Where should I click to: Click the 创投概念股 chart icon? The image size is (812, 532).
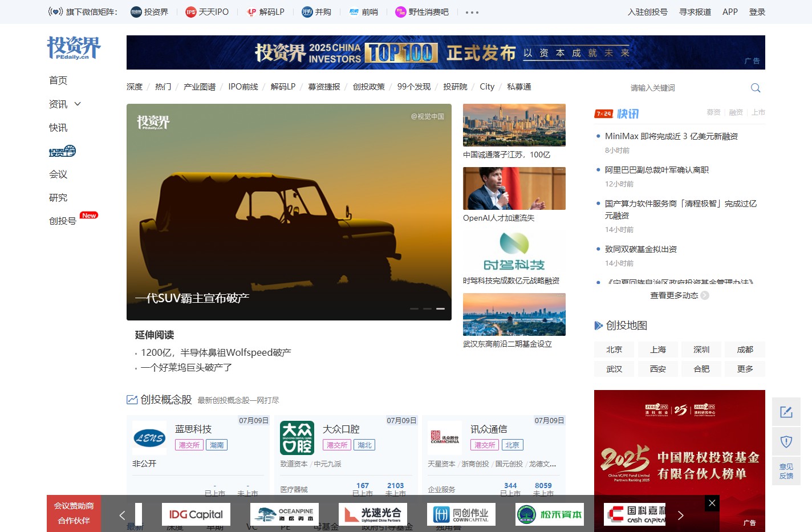pyautogui.click(x=132, y=400)
